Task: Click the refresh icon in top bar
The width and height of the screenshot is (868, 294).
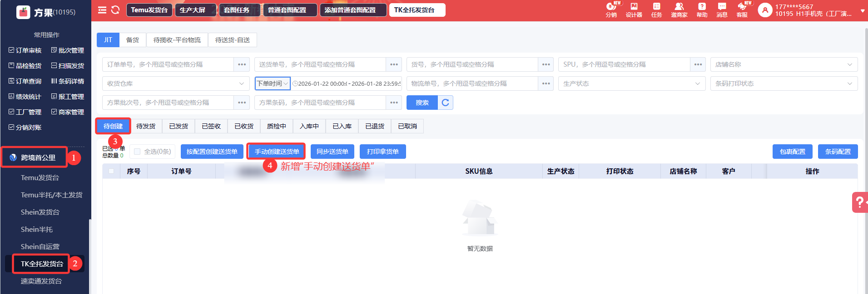Action: click(x=115, y=10)
